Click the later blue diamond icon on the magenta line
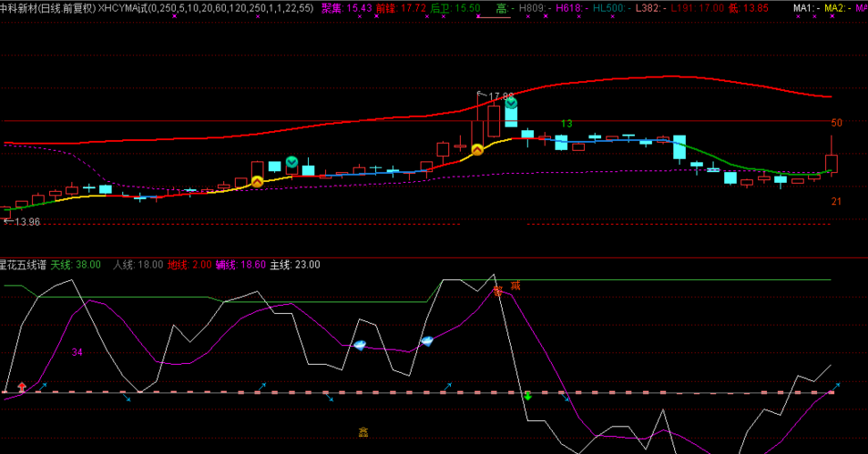The width and height of the screenshot is (868, 454). coord(426,340)
